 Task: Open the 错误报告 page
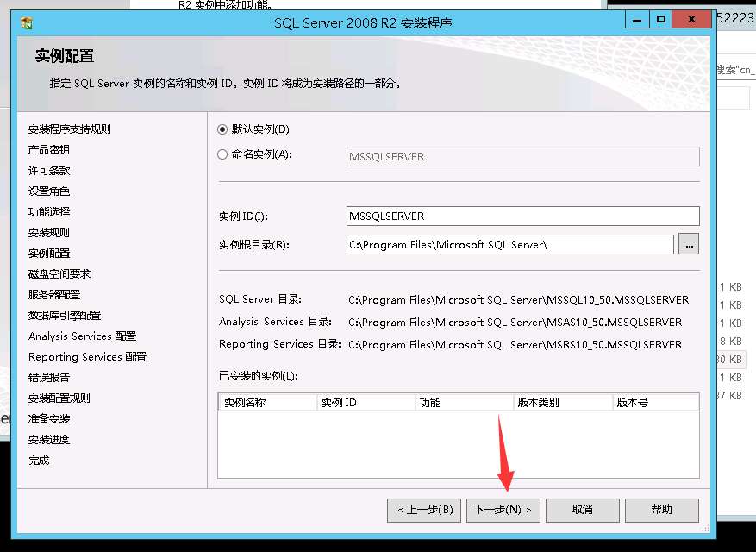[49, 377]
